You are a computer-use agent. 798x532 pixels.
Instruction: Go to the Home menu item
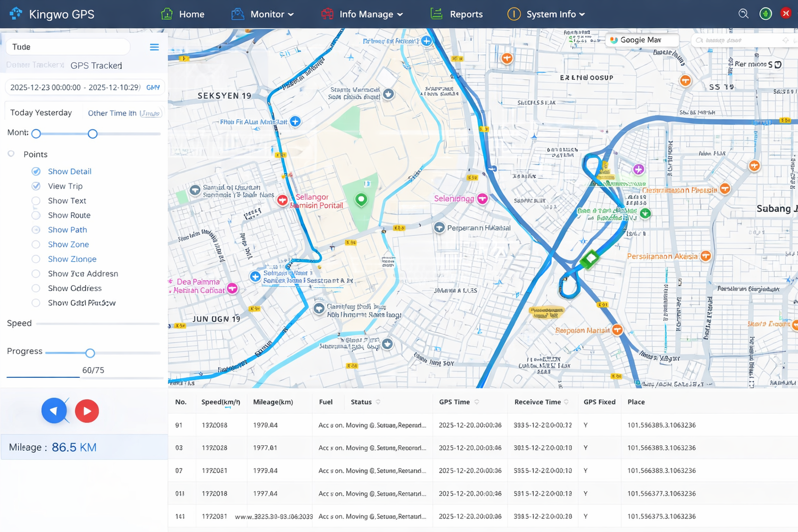click(x=183, y=14)
